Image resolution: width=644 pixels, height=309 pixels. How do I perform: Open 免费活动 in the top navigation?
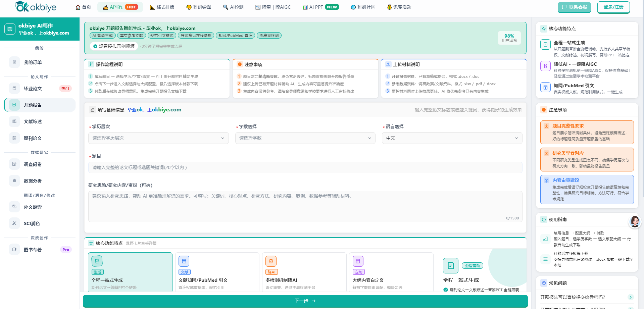pyautogui.click(x=399, y=7)
